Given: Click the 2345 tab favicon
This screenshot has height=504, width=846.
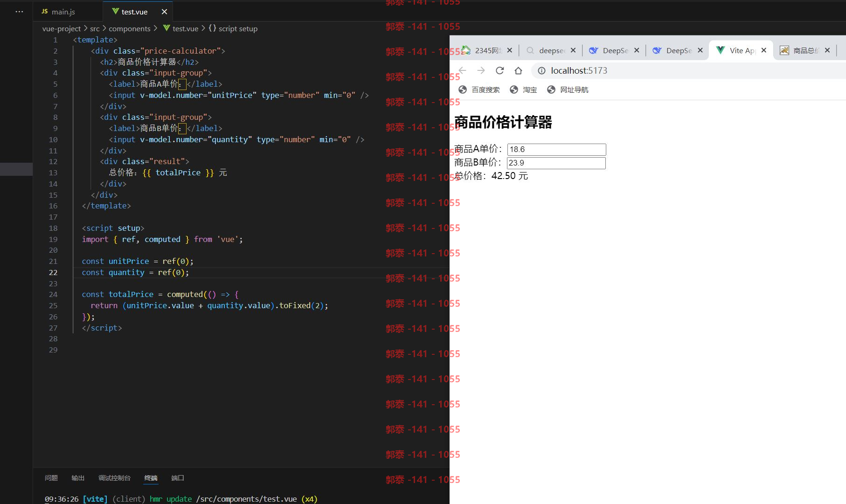Looking at the screenshot, I should click(466, 50).
